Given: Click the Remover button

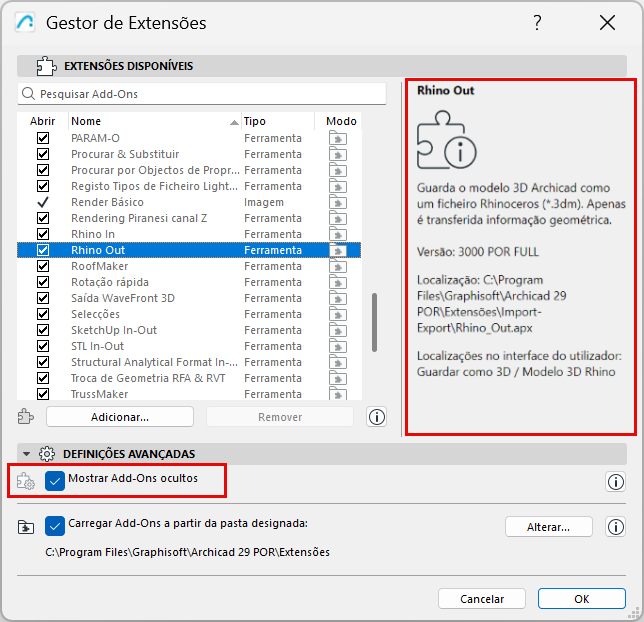Looking at the screenshot, I should coord(280,417).
